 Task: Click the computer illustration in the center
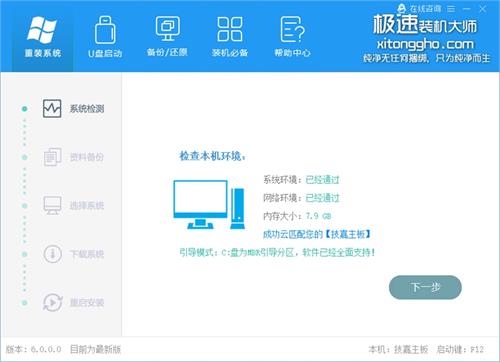(209, 204)
